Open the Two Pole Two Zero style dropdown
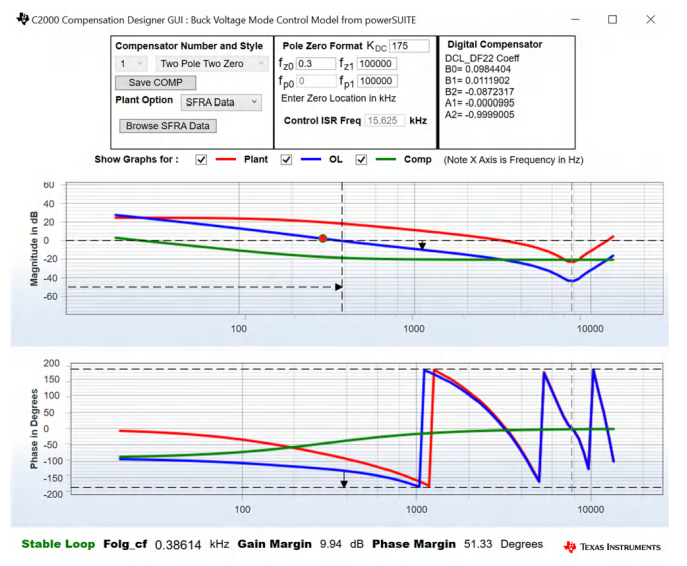 point(212,64)
